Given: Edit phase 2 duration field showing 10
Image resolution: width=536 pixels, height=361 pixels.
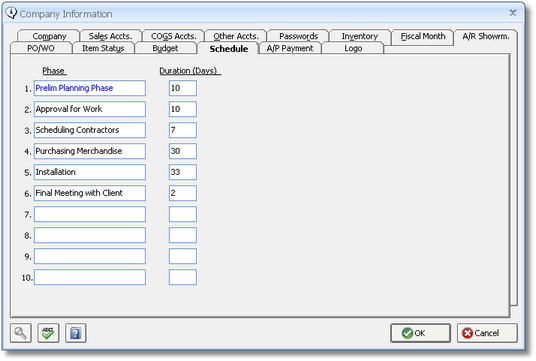Looking at the screenshot, I should pyautogui.click(x=183, y=109).
